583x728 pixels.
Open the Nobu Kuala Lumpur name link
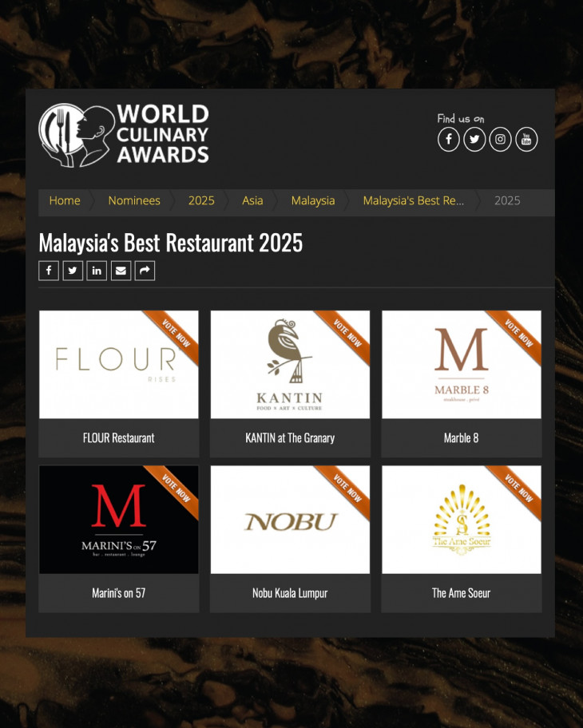(290, 593)
